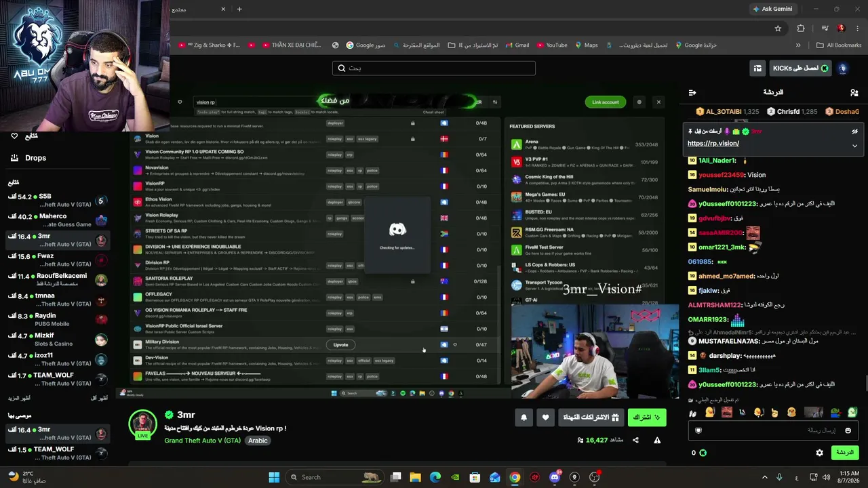Click the Kick search field

coord(434,68)
